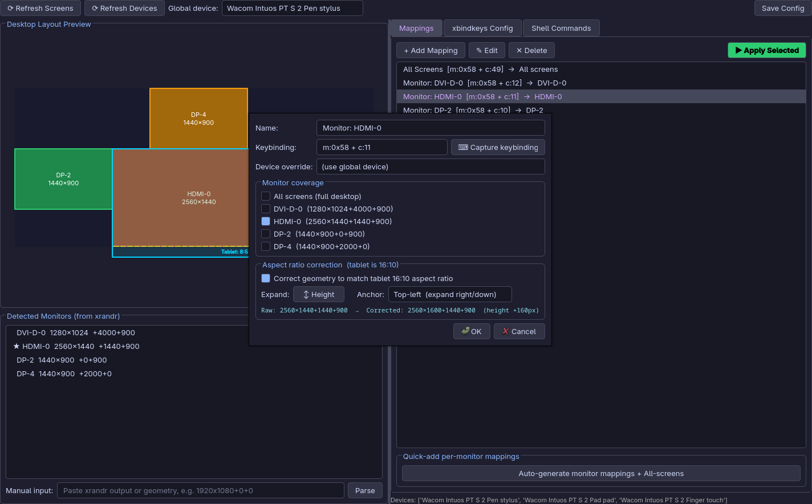Delete the selected mapping

pos(531,51)
